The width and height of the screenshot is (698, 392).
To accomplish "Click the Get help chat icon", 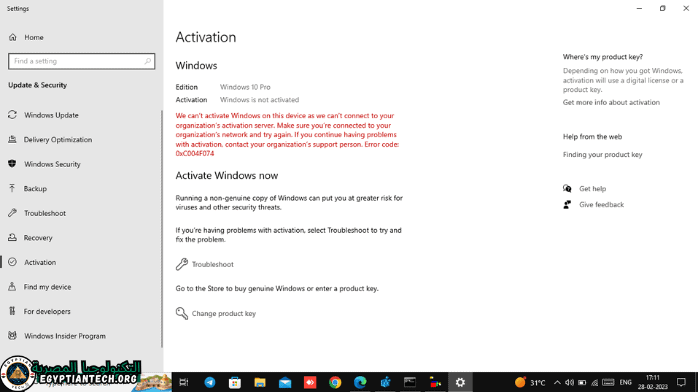I will [567, 189].
